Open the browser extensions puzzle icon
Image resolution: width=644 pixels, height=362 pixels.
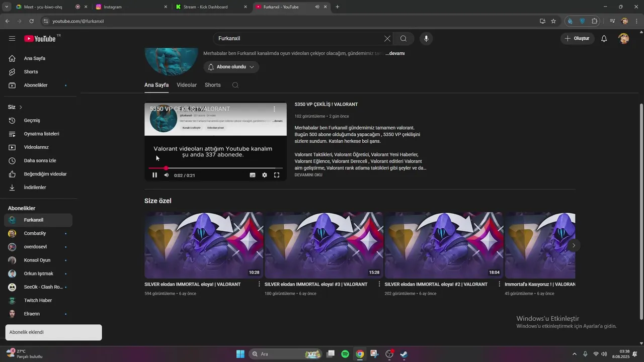[x=595, y=21]
